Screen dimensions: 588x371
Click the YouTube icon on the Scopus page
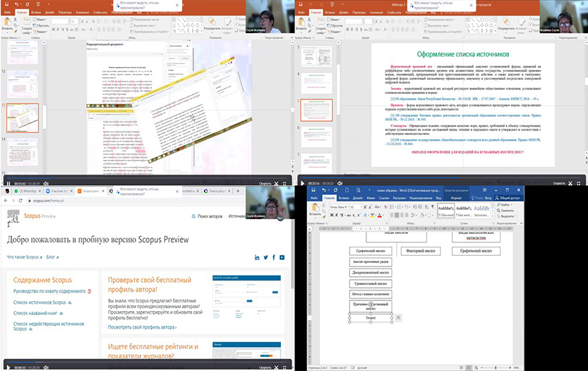coord(283,257)
